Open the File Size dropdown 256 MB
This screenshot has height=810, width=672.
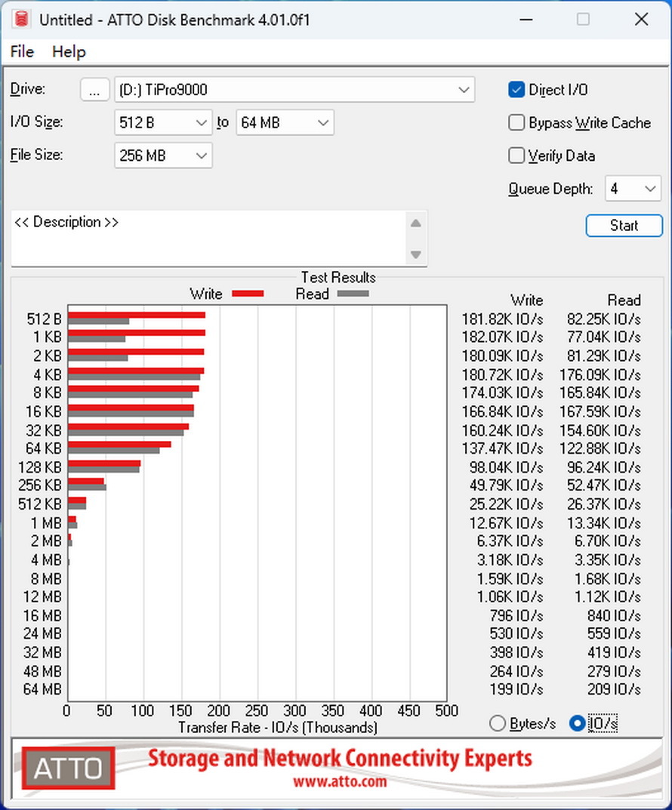pyautogui.click(x=163, y=156)
